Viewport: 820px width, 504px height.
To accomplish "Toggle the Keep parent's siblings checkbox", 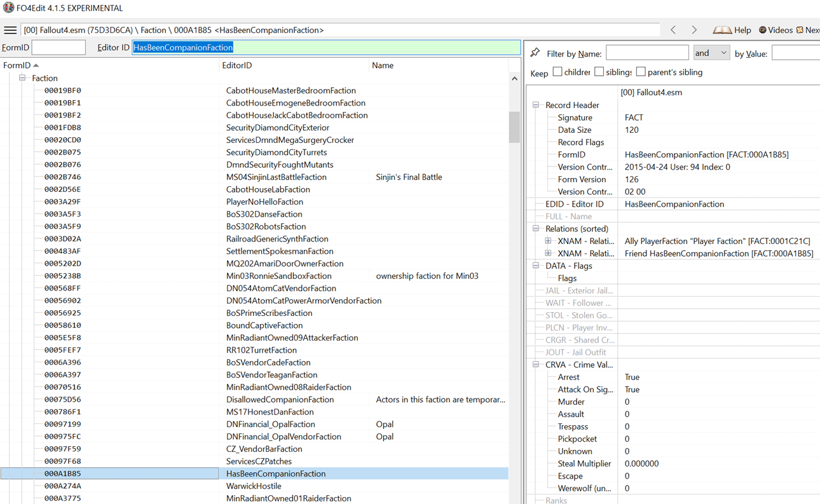I will point(641,72).
